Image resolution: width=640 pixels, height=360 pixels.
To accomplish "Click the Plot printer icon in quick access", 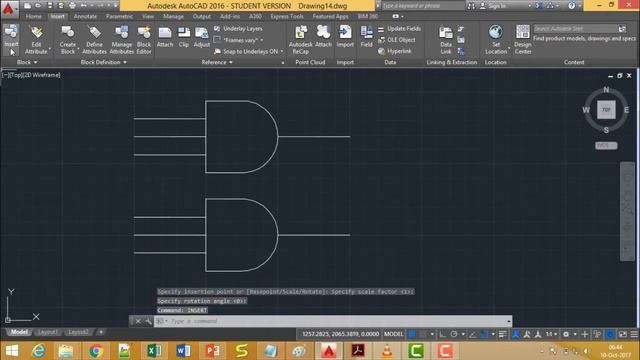I will pos(72,6).
